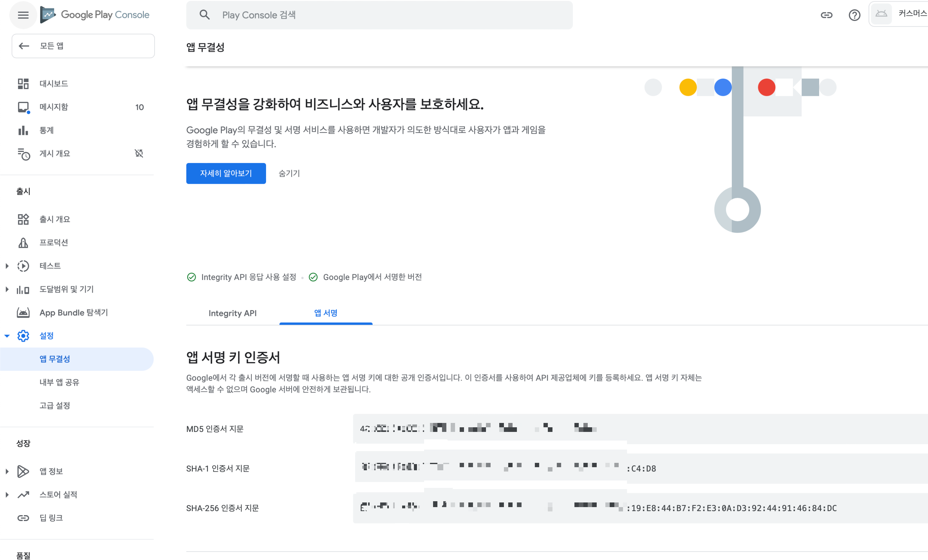Select the 앱 서명 tab

click(326, 313)
